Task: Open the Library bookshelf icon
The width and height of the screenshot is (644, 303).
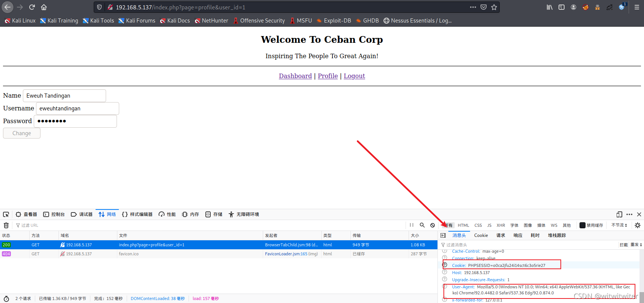Action: pyautogui.click(x=550, y=7)
